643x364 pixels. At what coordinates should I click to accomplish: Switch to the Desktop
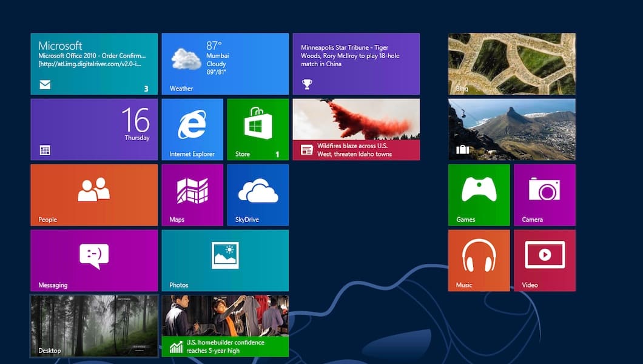click(93, 325)
